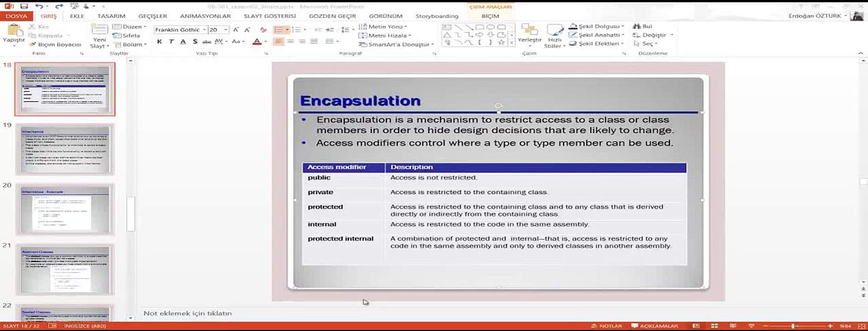Open the font size 20 dropdown

(225, 30)
